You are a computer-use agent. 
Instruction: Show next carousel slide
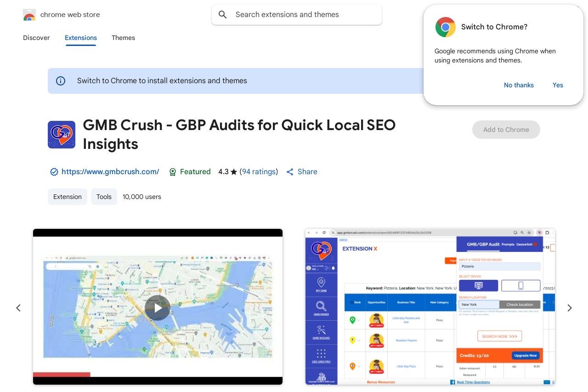pyautogui.click(x=570, y=308)
